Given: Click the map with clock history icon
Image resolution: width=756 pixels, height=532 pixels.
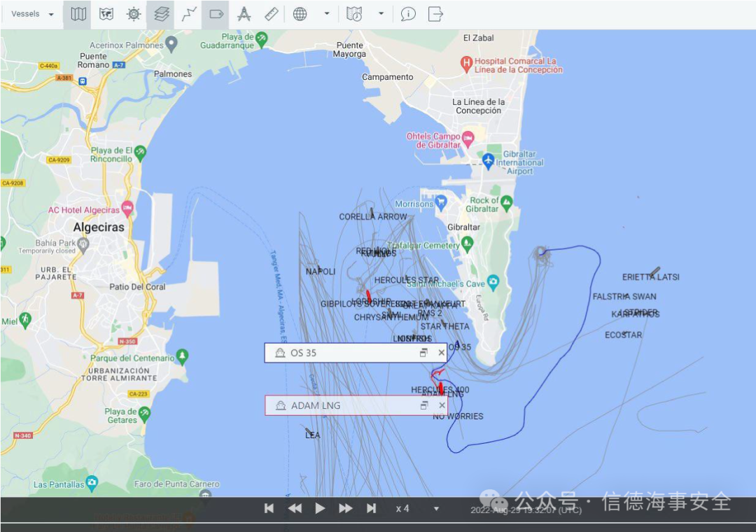Looking at the screenshot, I should tap(354, 14).
